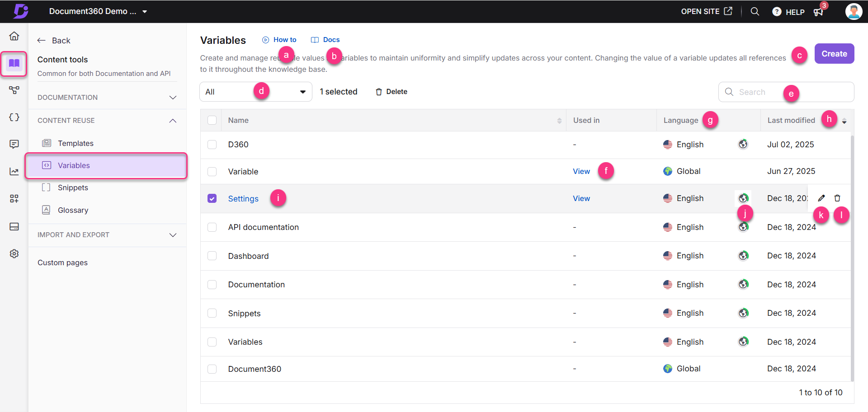The height and width of the screenshot is (412, 868).
Task: Sort by Last modified column arrow
Action: click(844, 121)
